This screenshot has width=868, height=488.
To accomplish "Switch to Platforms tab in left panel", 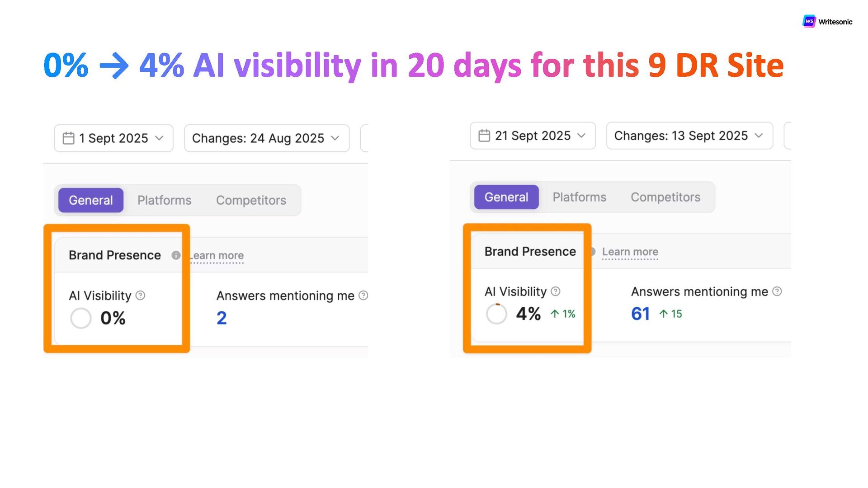I will tap(164, 200).
